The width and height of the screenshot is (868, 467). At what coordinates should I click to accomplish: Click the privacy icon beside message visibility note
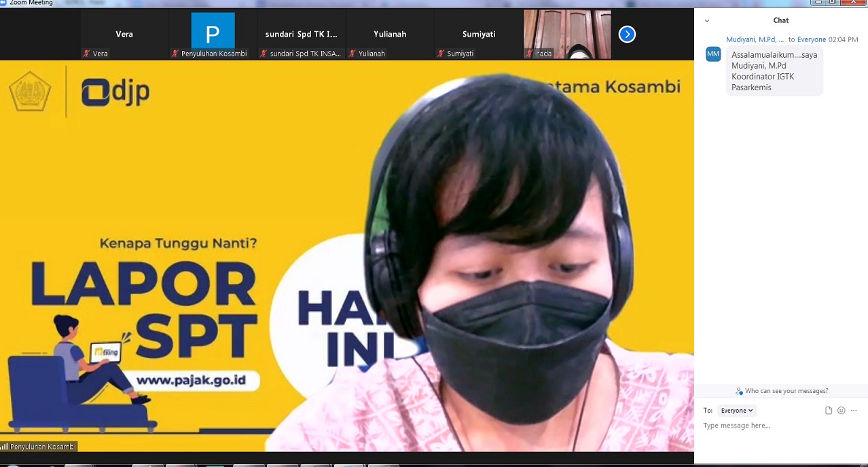(739, 391)
